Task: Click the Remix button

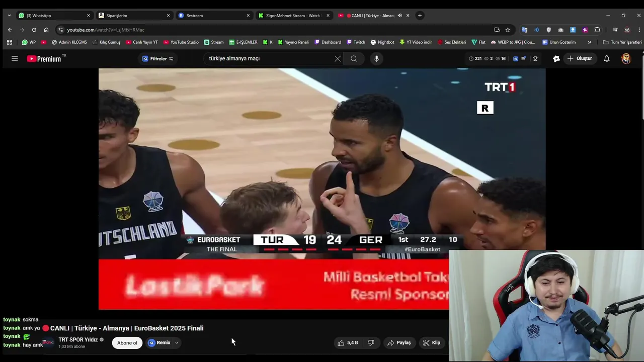Action: [x=159, y=343]
